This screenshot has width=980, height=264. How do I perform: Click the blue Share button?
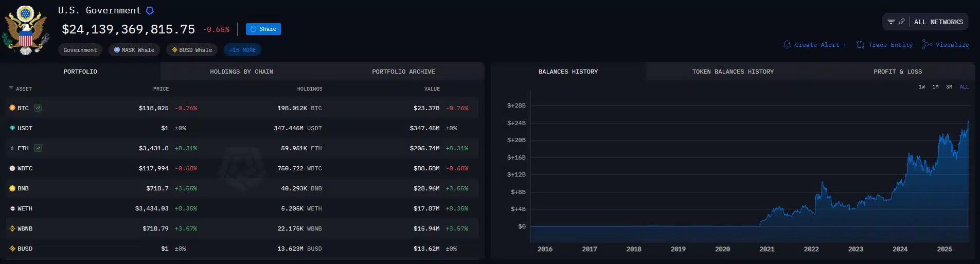263,29
